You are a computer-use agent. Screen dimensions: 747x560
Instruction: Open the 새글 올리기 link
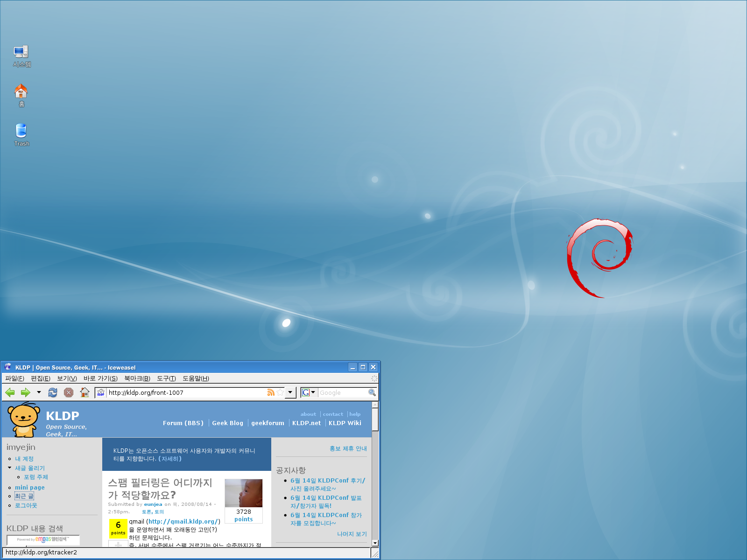pos(30,468)
